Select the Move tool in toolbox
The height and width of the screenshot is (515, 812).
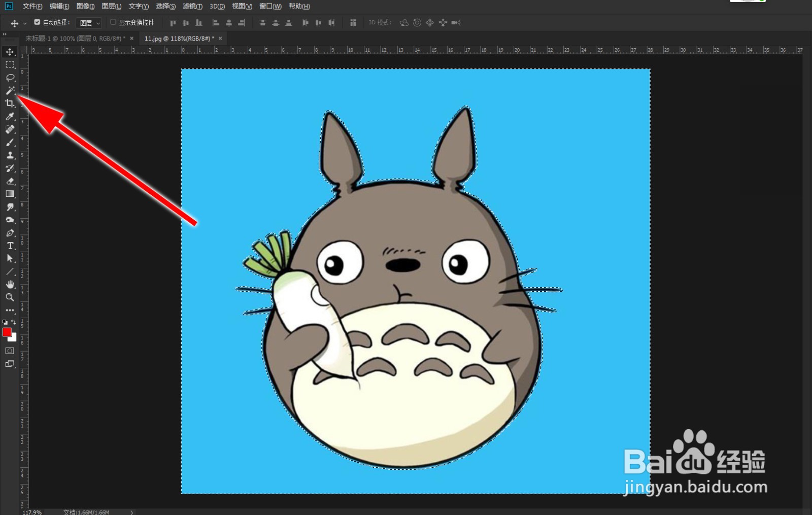pyautogui.click(x=10, y=52)
